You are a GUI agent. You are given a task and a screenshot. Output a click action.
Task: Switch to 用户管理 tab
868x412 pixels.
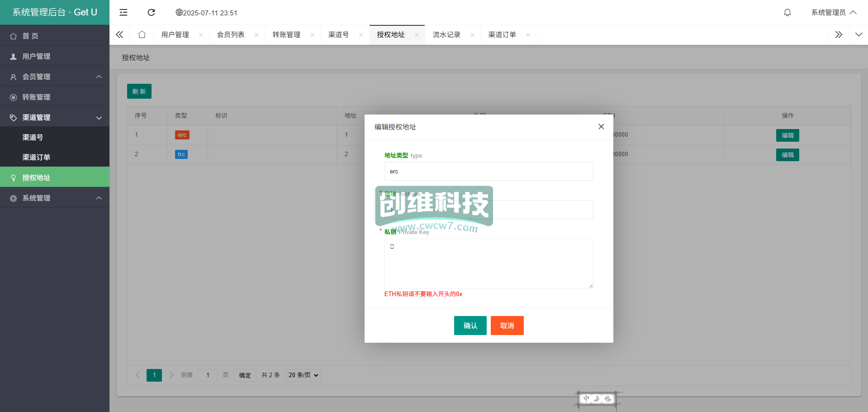coord(175,34)
